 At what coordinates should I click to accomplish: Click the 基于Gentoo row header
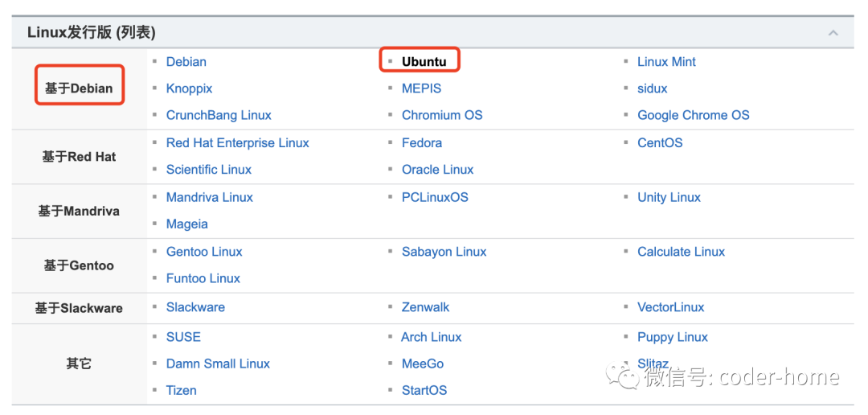[79, 265]
